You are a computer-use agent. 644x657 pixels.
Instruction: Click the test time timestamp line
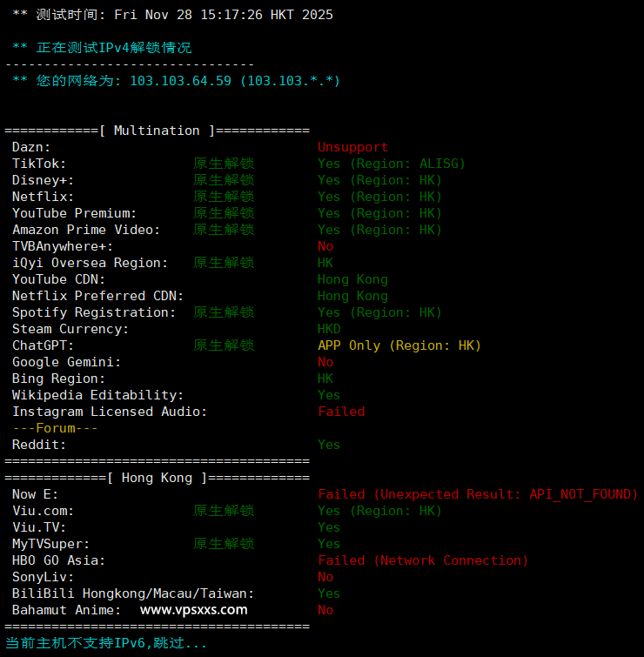(x=172, y=15)
